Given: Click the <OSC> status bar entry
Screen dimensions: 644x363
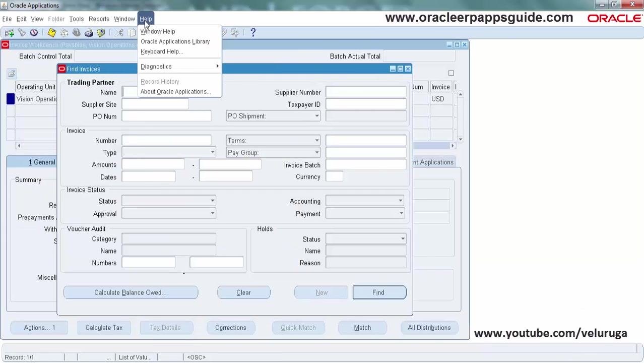Looking at the screenshot, I should tap(196, 357).
